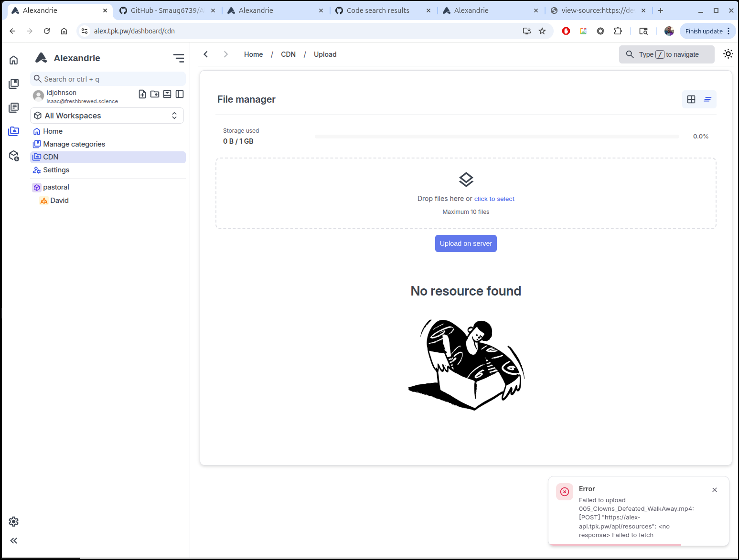Click the sidebar filter menu icon

tap(179, 58)
